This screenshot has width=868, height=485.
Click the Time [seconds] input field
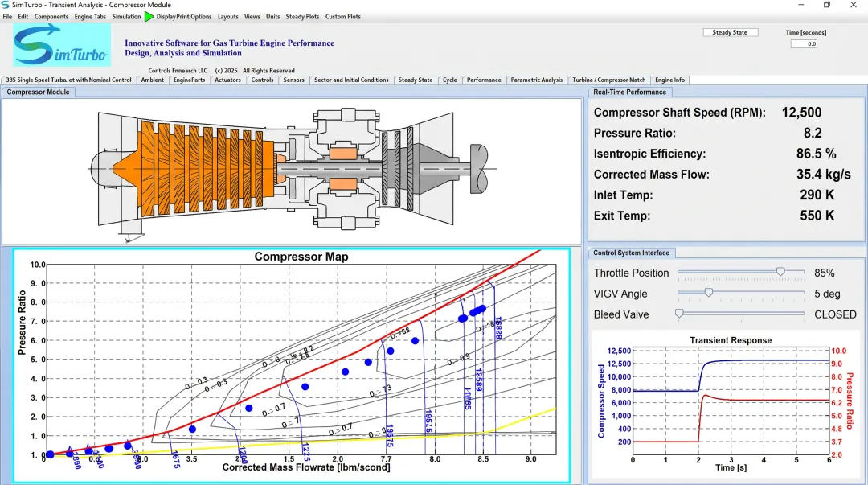point(804,43)
